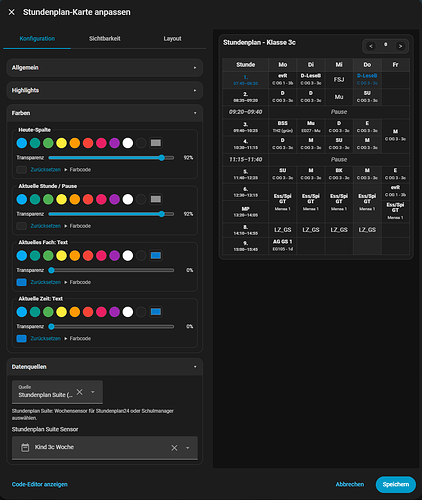Open custom color picker for Heute-Spalte
This screenshot has height=500, width=422.
tap(156, 143)
